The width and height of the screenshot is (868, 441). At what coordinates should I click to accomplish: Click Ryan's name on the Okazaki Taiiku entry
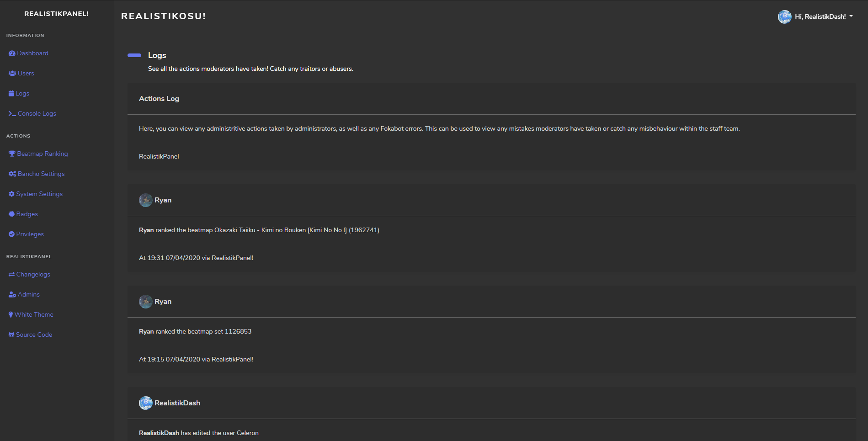(163, 200)
